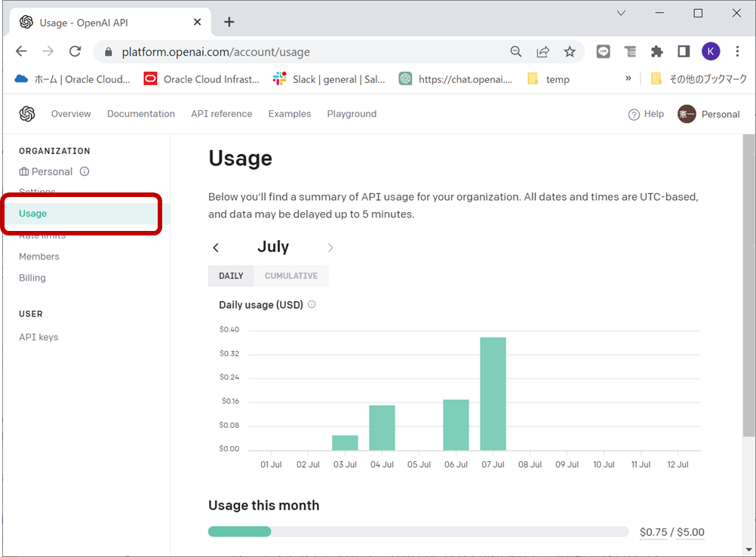Open the Help question mark icon
756x557 pixels.
[x=634, y=114]
